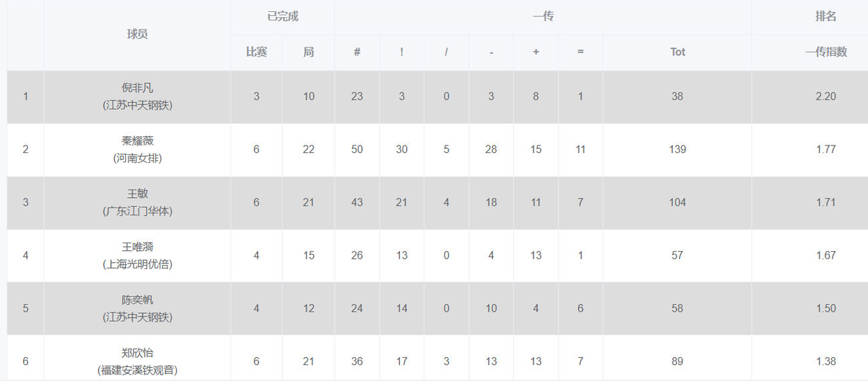The height and width of the screenshot is (381, 868).
Task: Sort by the 一传指数 column header
Action: coord(825,52)
